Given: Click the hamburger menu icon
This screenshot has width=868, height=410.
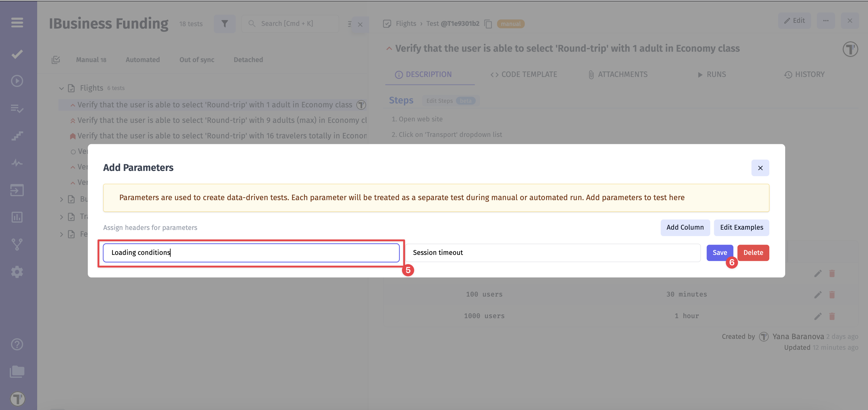Looking at the screenshot, I should click(17, 23).
